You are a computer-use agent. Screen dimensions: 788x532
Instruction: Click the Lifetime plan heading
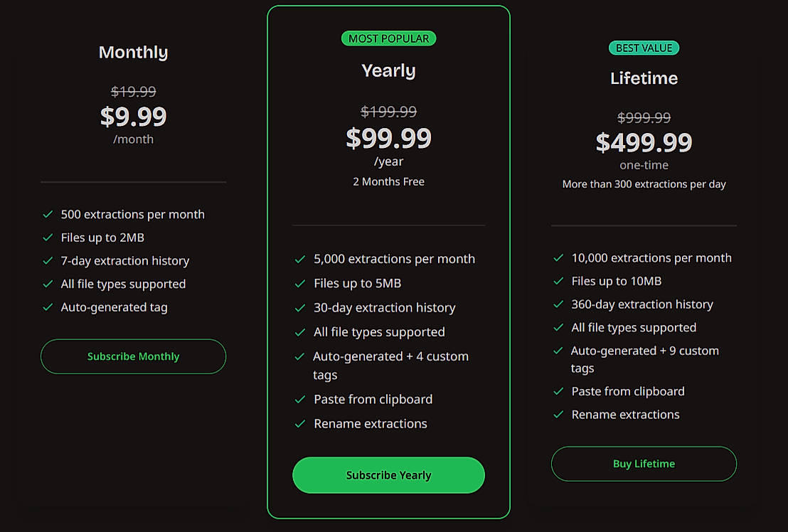644,78
